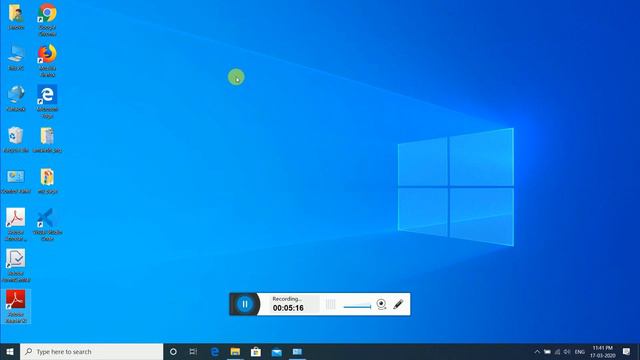Screen dimensions: 640x360
Task: Pause the screen recording
Action: coord(245,304)
